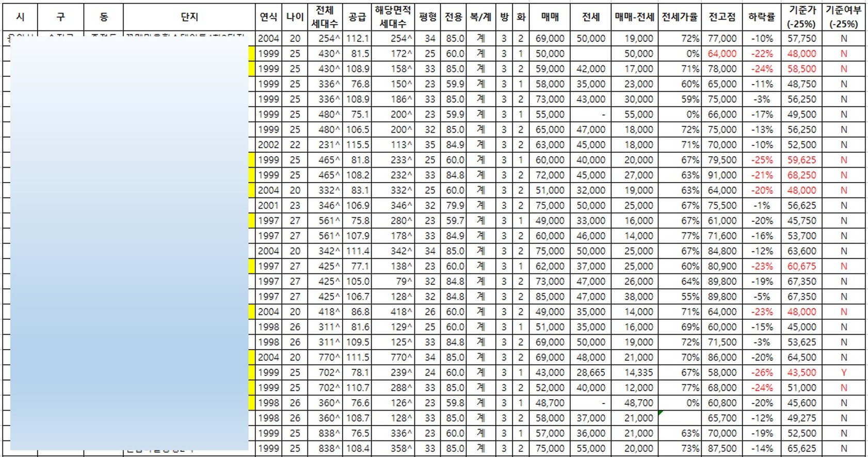
Task: Select the 구 column header cell
Action: (61, 17)
